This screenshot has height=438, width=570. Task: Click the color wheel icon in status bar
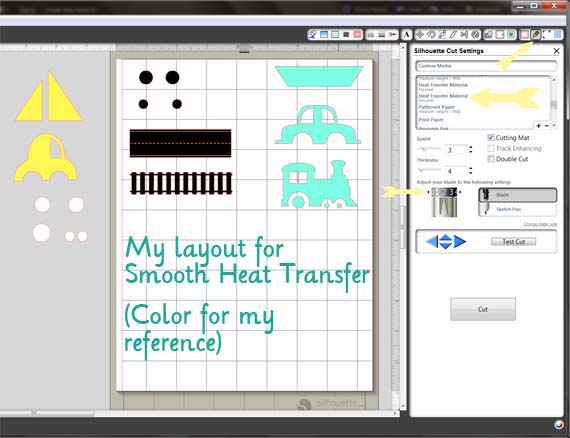click(x=558, y=425)
